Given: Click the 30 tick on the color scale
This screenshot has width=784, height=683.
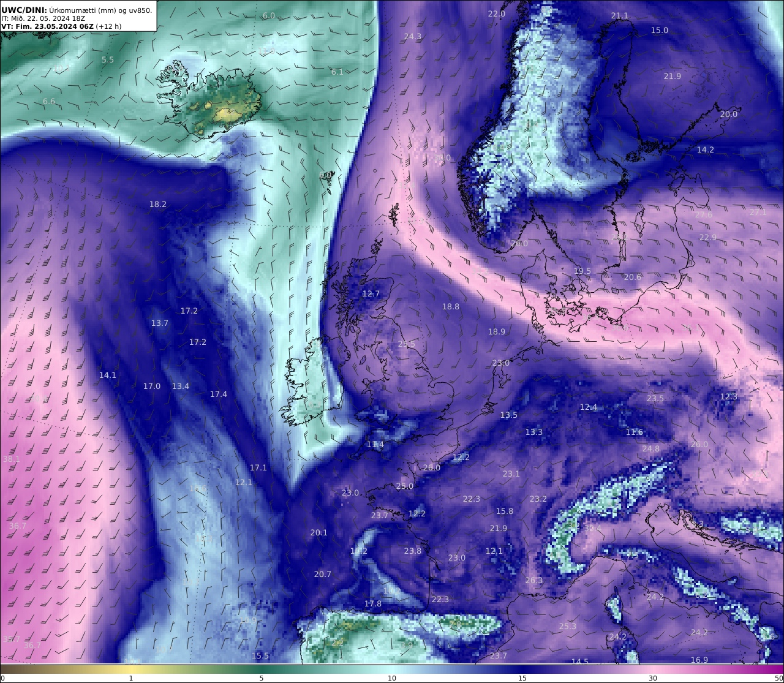Looking at the screenshot, I should coord(653,678).
